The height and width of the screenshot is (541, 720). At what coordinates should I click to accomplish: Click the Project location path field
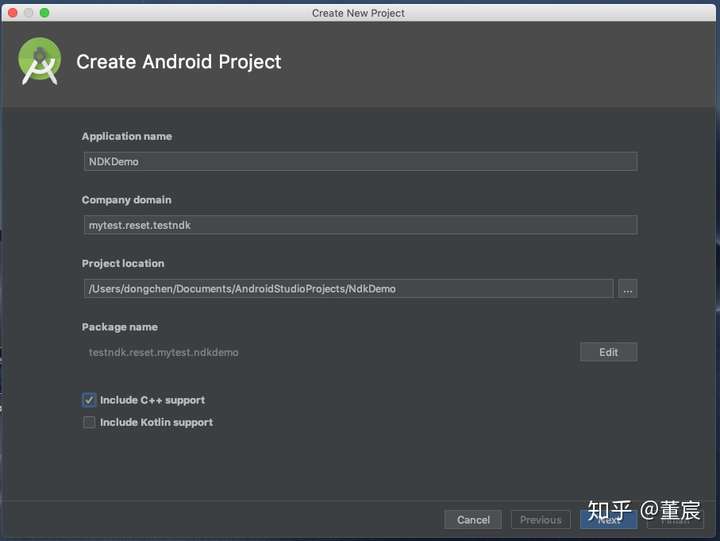[348, 289]
